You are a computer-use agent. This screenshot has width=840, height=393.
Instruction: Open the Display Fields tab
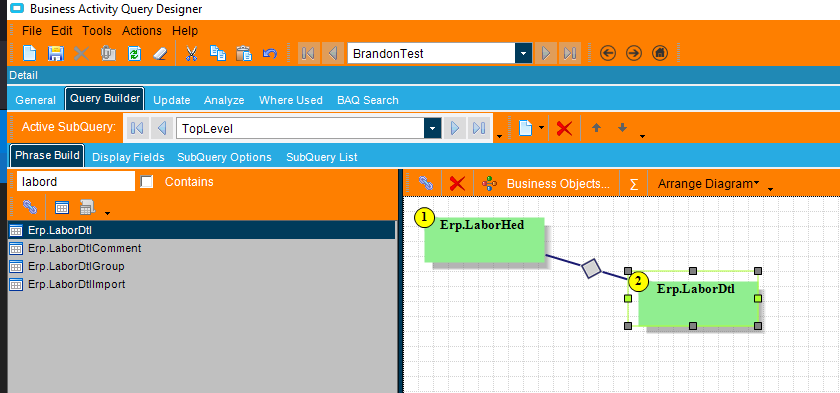(x=128, y=157)
